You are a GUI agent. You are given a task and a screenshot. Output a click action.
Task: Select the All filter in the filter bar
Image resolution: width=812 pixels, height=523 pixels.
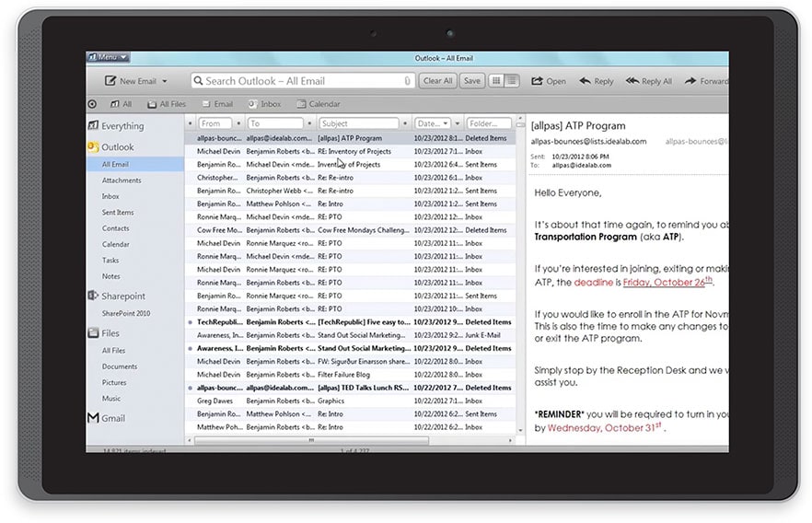122,104
